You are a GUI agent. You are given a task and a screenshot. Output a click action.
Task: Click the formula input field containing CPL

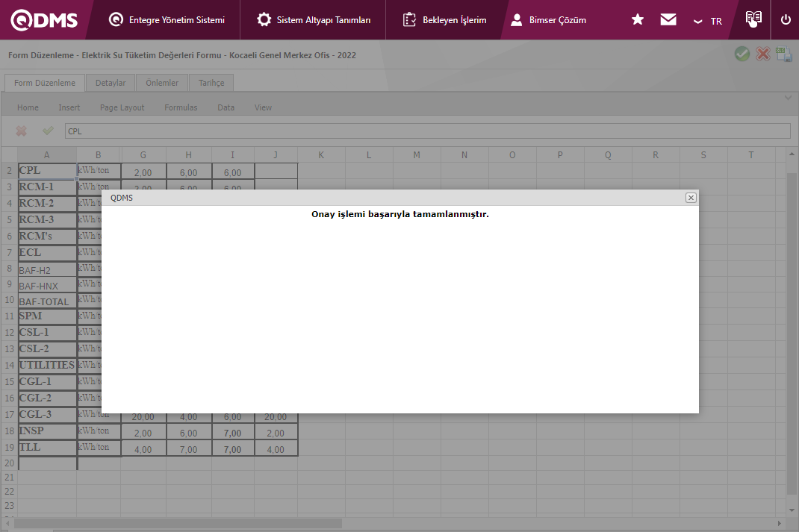427,131
